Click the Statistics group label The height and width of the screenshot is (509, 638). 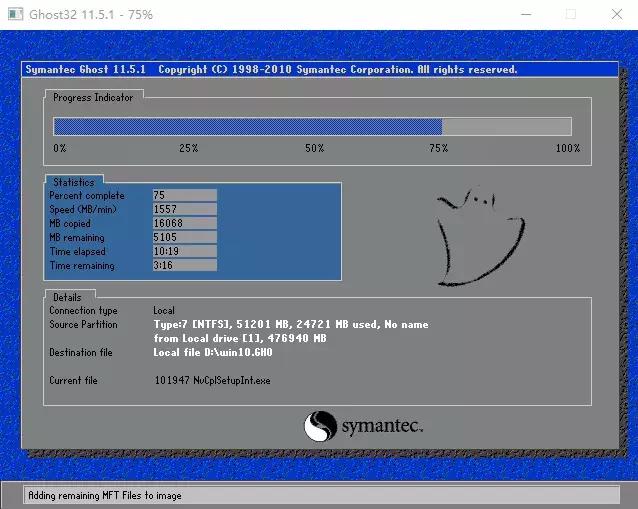coord(74,182)
